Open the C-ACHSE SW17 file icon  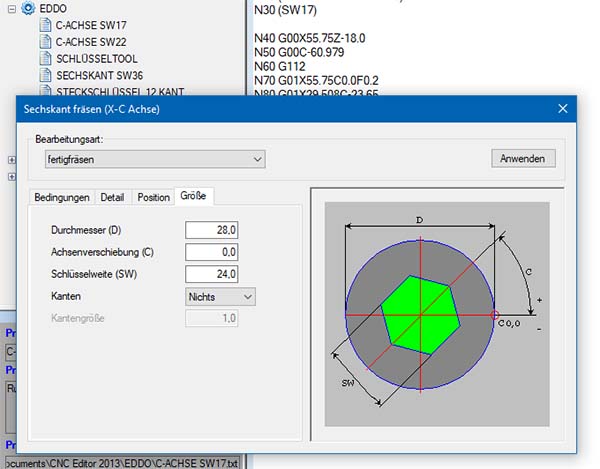(x=46, y=25)
